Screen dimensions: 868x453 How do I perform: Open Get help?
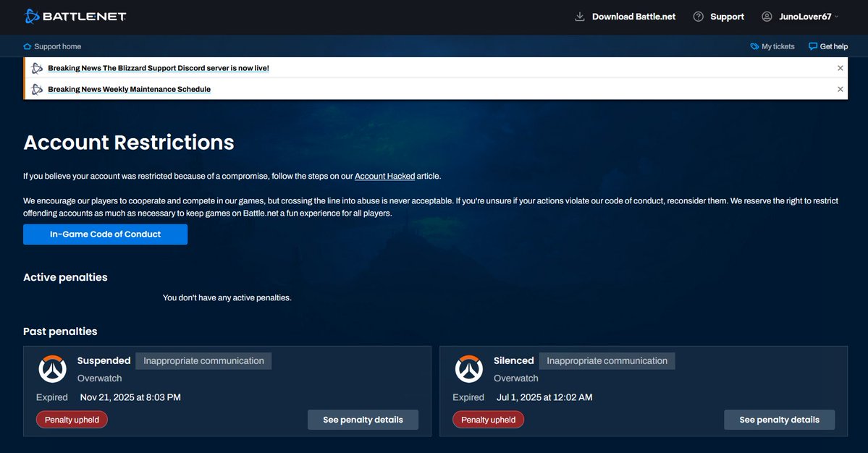pos(834,46)
